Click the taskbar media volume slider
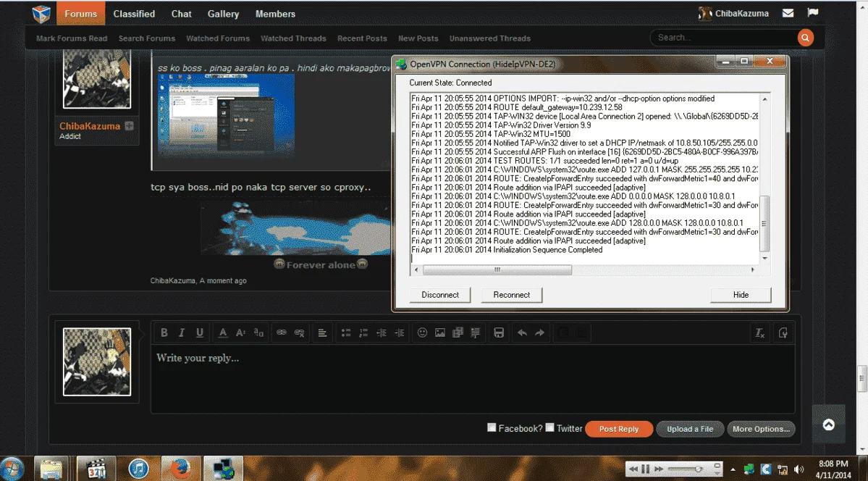 [x=686, y=469]
